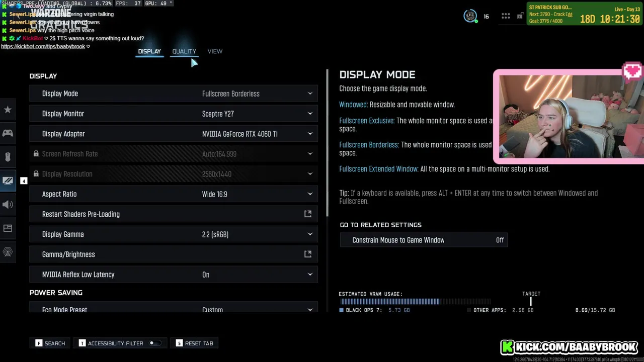644x362 pixels.
Task: Open the grid menu icon
Action: pos(506,16)
